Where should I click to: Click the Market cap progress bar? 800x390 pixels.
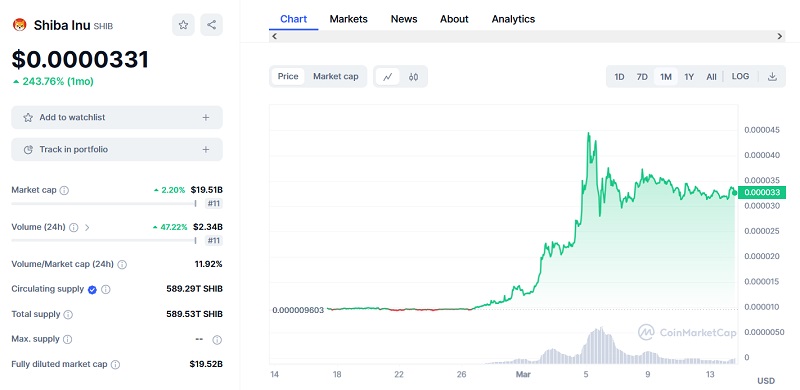[104, 204]
